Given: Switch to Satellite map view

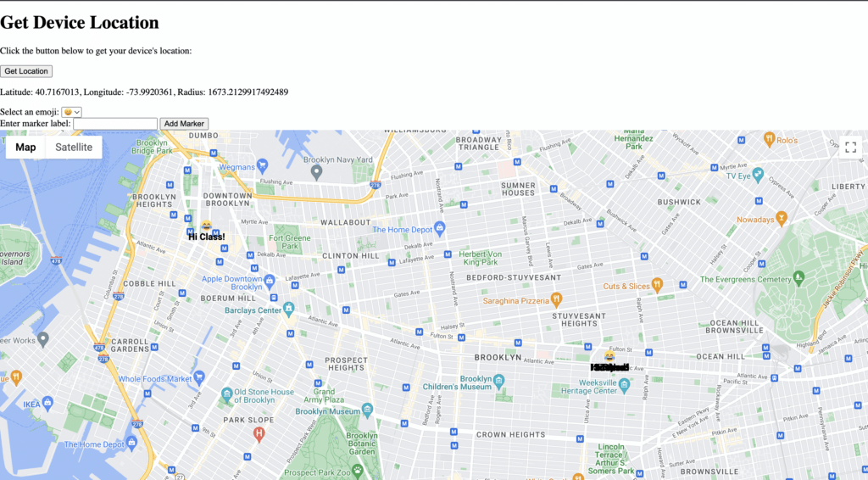Looking at the screenshot, I should [74, 148].
